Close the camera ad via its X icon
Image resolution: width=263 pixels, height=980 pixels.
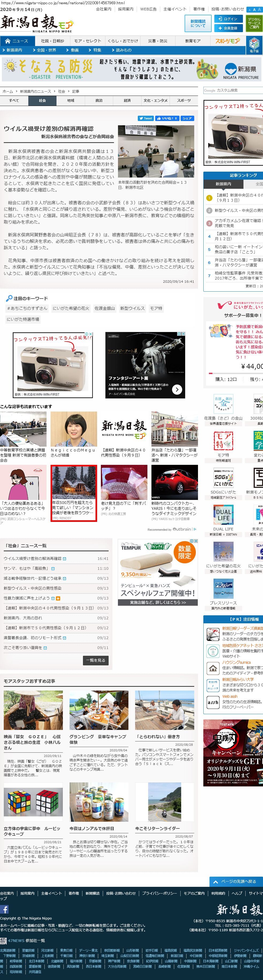pos(91,334)
